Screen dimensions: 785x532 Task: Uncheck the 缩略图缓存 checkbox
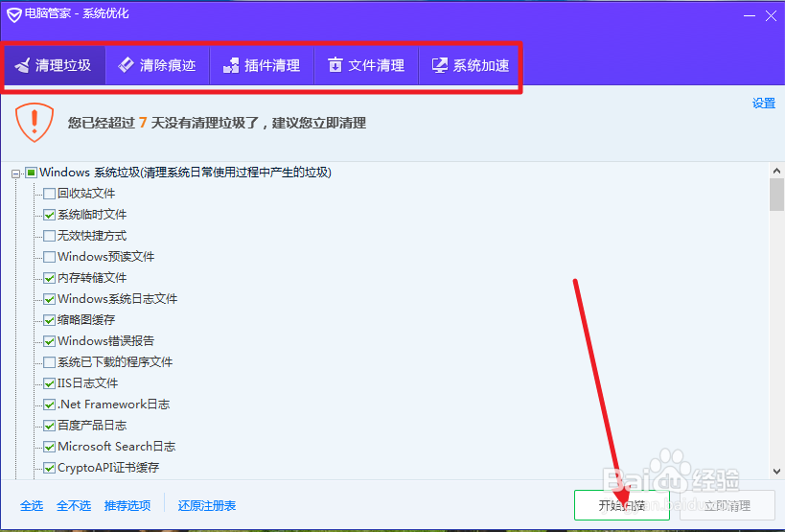pos(49,320)
